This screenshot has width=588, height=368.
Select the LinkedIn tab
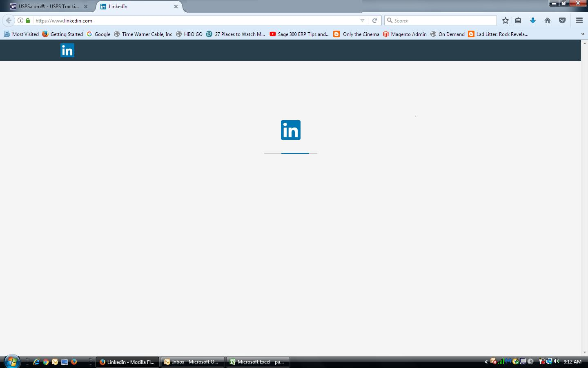pos(139,7)
